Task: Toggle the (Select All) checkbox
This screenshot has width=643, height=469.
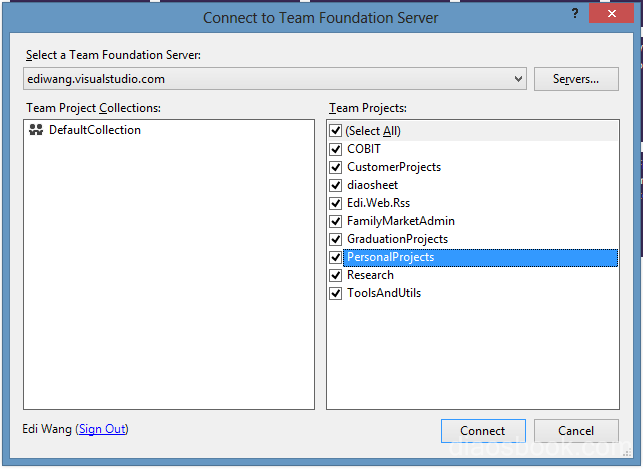Action: point(335,131)
